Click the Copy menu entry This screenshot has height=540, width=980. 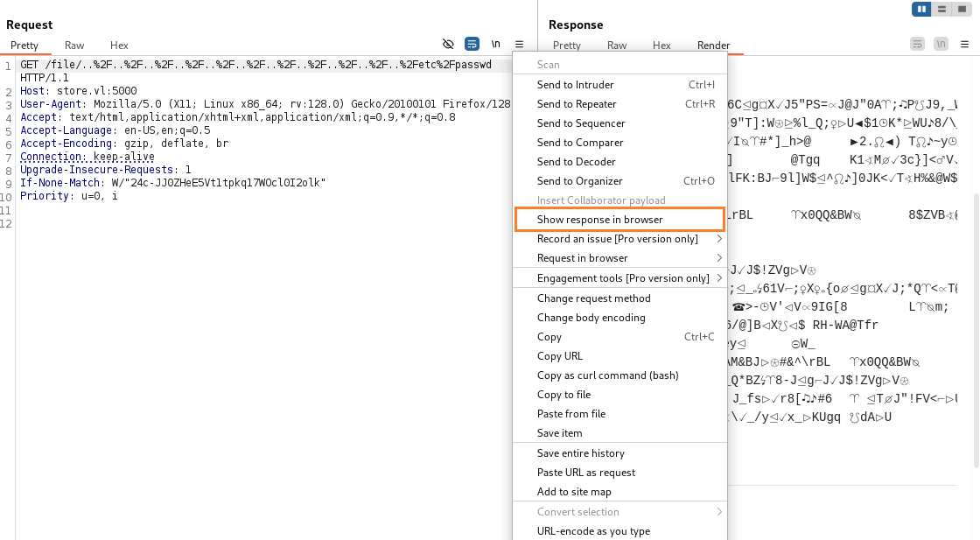point(619,337)
